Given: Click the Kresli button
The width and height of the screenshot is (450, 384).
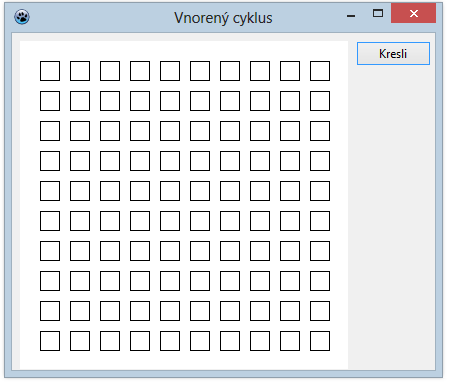Looking at the screenshot, I should tap(393, 53).
